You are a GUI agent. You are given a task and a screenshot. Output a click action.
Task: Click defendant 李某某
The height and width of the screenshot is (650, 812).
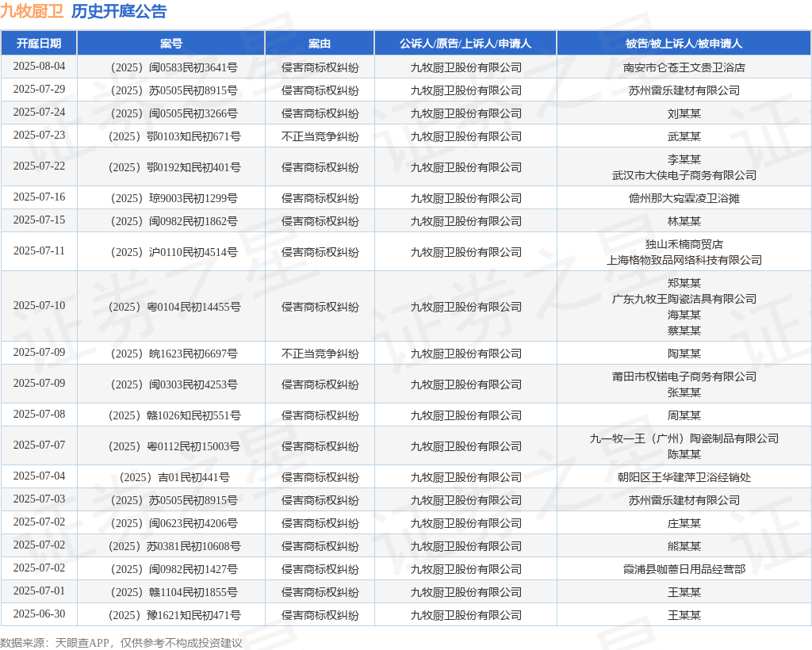[x=684, y=159]
